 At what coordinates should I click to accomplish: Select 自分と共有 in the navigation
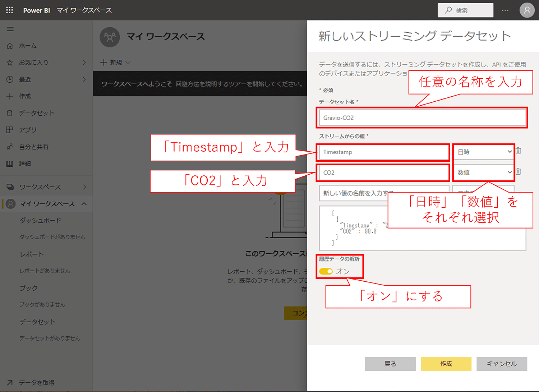tap(34, 147)
